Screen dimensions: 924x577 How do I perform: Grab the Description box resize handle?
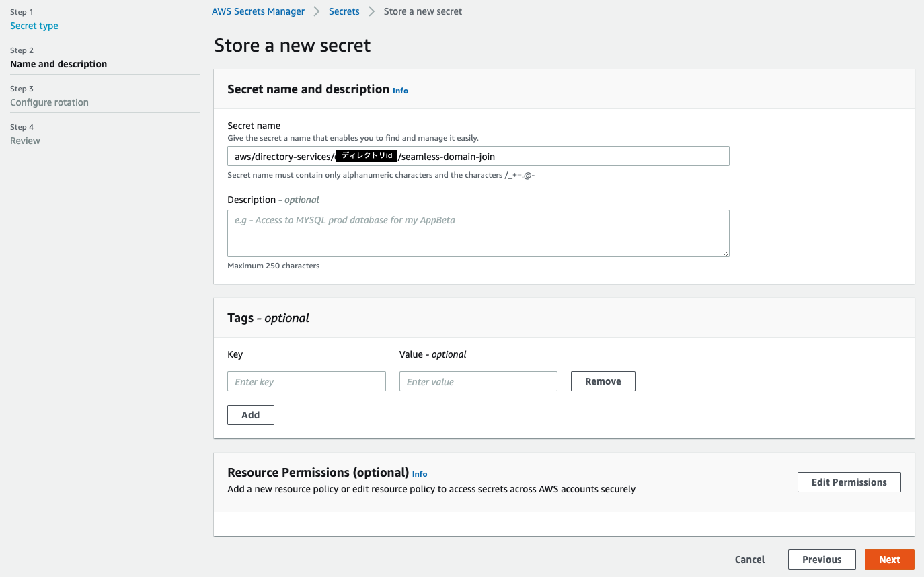726,253
